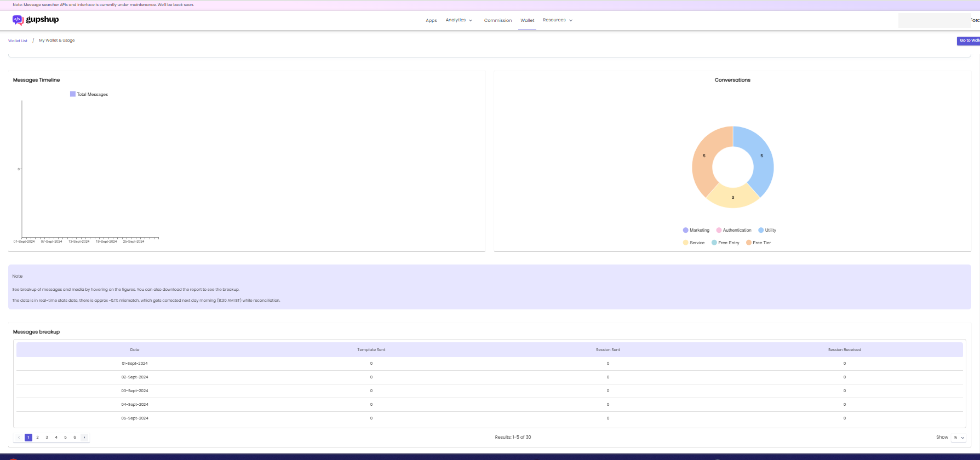Expand the Analytics dropdown menu
This screenshot has width=980, height=460.
[x=459, y=20]
